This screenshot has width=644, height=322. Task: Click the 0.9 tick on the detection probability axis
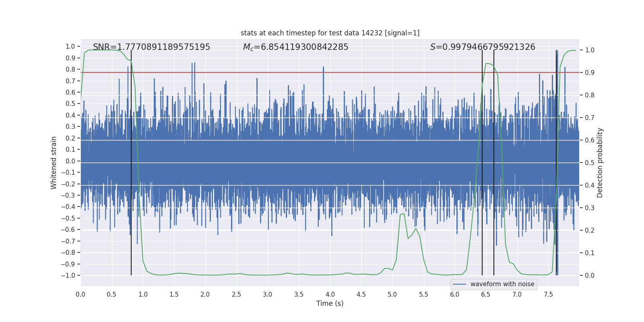point(590,72)
